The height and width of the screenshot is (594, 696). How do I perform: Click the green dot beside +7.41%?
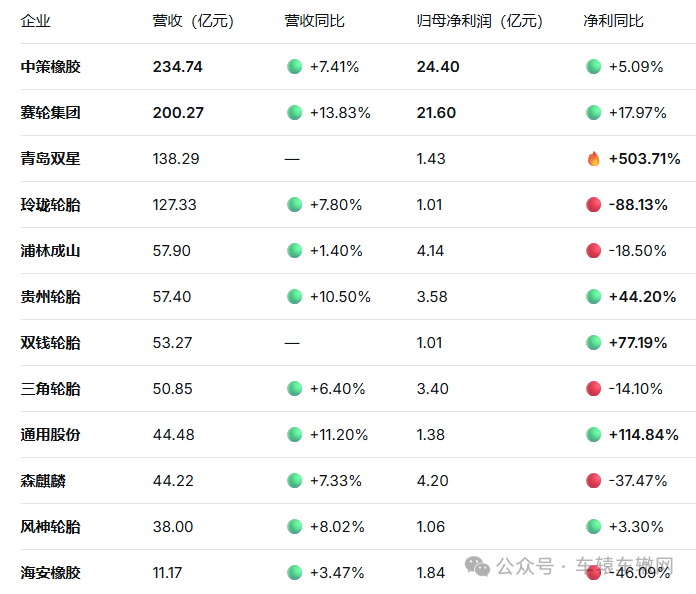point(294,67)
